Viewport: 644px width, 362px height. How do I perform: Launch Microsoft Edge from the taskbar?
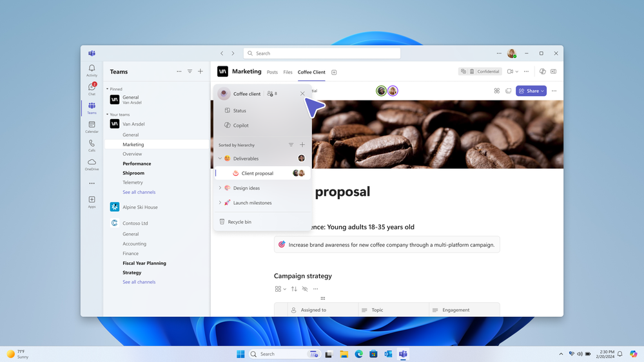[358, 354]
